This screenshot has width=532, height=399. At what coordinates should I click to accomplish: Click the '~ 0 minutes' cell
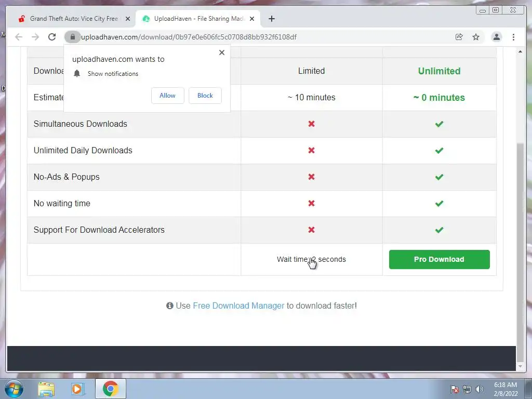click(x=439, y=97)
